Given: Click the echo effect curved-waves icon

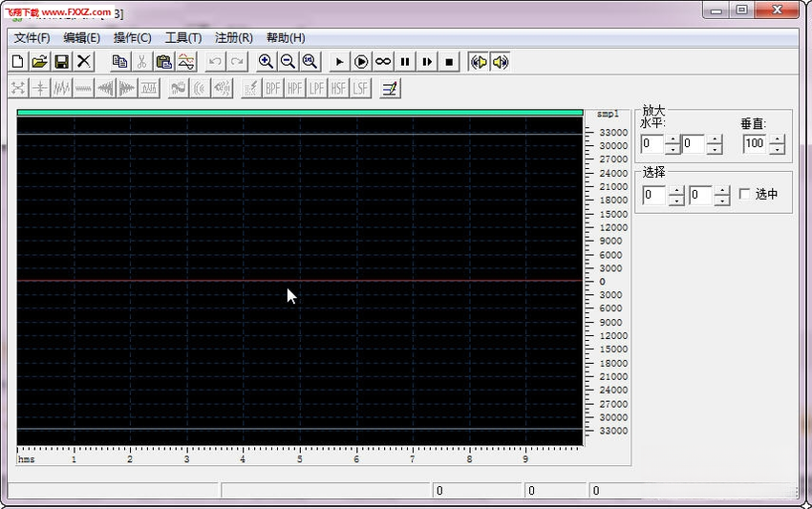Looking at the screenshot, I should pos(200,89).
